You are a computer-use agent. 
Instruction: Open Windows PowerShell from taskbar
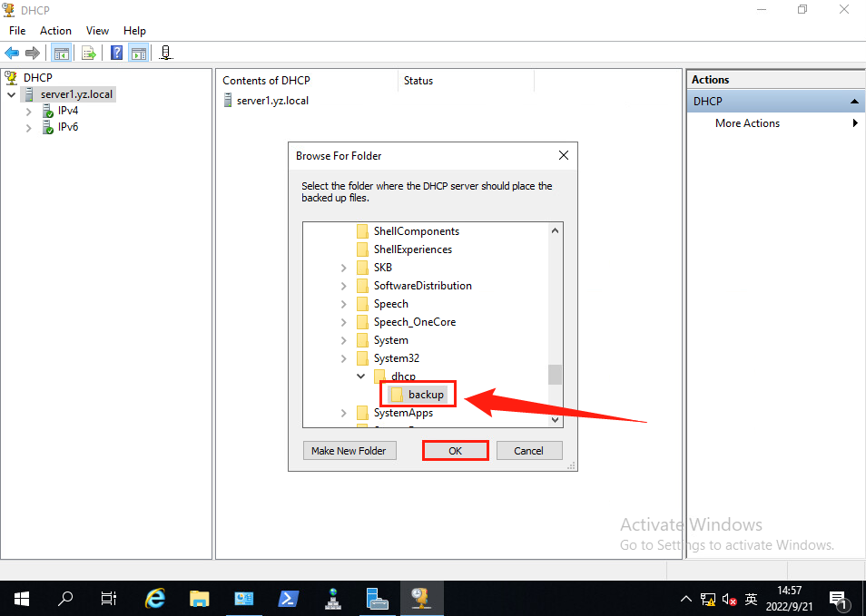click(289, 599)
